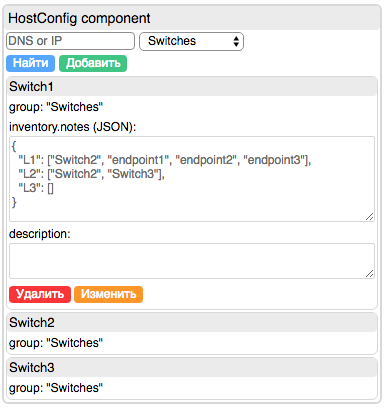The height and width of the screenshot is (408, 384).
Task: Collapse the Switch1 host header
Action: [x=192, y=87]
